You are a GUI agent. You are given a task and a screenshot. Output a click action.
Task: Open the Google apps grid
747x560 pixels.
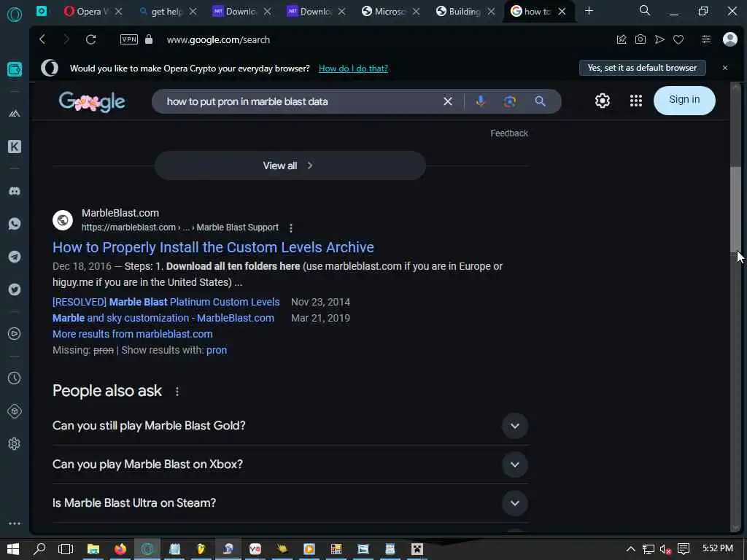[x=635, y=101]
